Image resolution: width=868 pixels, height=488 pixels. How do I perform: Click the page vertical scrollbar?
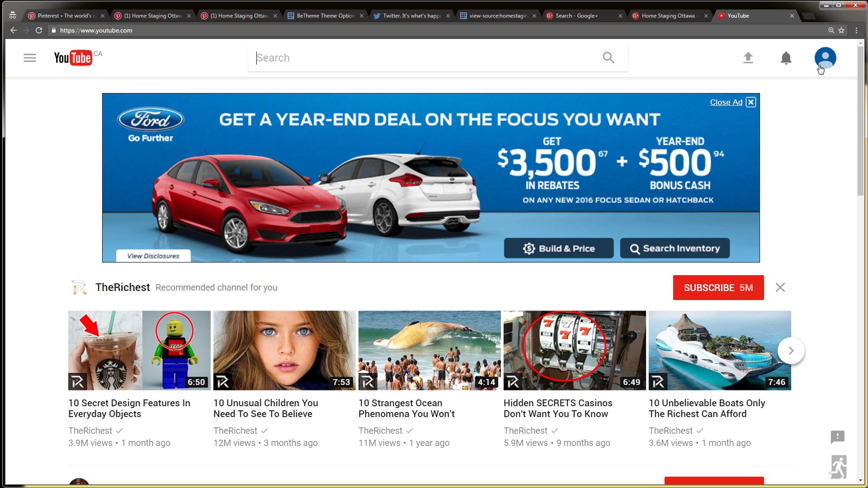point(860,121)
